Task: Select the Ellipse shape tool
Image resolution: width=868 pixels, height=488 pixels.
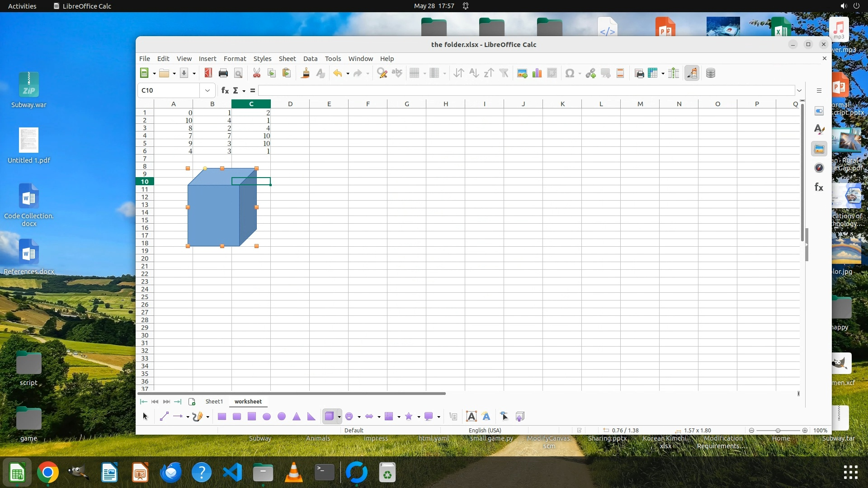Action: [x=267, y=417]
